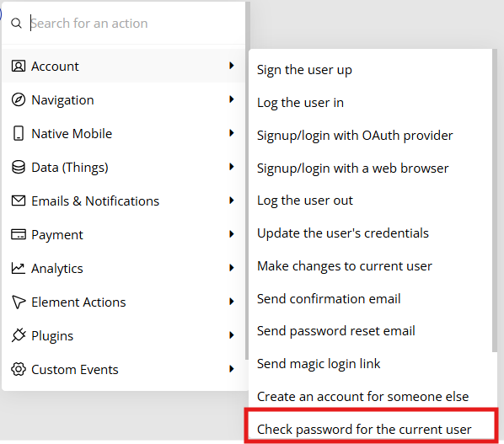The image size is (504, 444).
Task: Click the Plugins plug icon
Action: [x=19, y=335]
